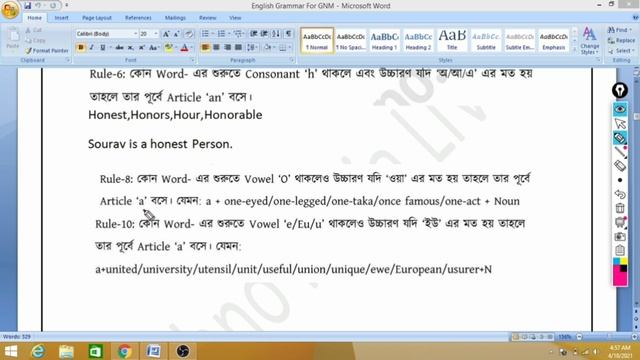This screenshot has width=640, height=360.
Task: Apply subscript formatting
Action: point(131,48)
